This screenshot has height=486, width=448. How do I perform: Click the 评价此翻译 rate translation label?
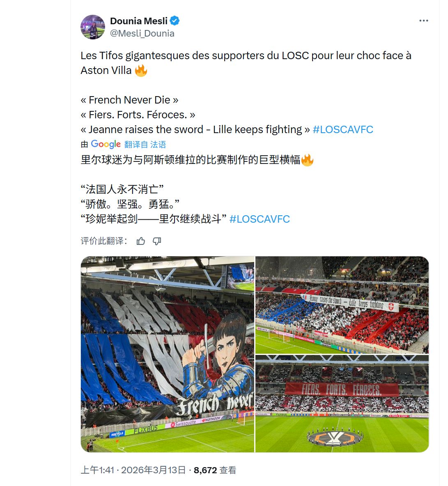(104, 241)
